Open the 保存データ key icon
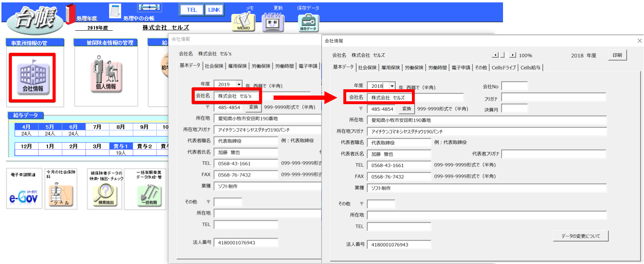This screenshot has width=644, height=264. [x=308, y=22]
